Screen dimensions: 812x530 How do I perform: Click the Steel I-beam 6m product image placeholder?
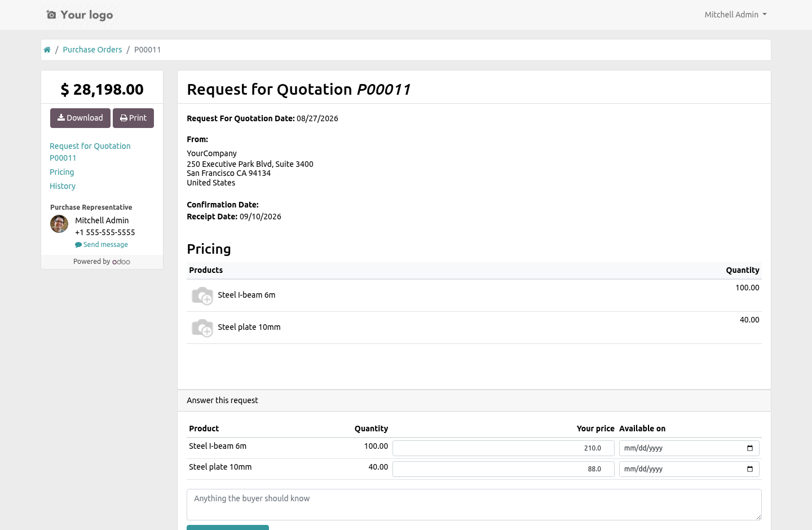[202, 295]
